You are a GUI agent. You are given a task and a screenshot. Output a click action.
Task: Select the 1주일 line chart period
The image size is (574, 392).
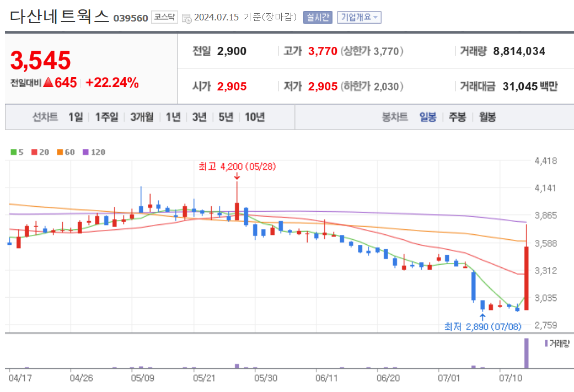106,117
